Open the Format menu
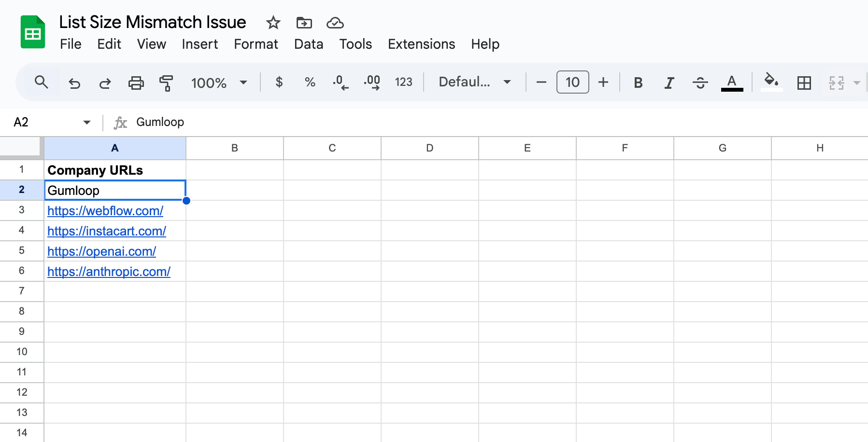The image size is (868, 442). pos(256,44)
